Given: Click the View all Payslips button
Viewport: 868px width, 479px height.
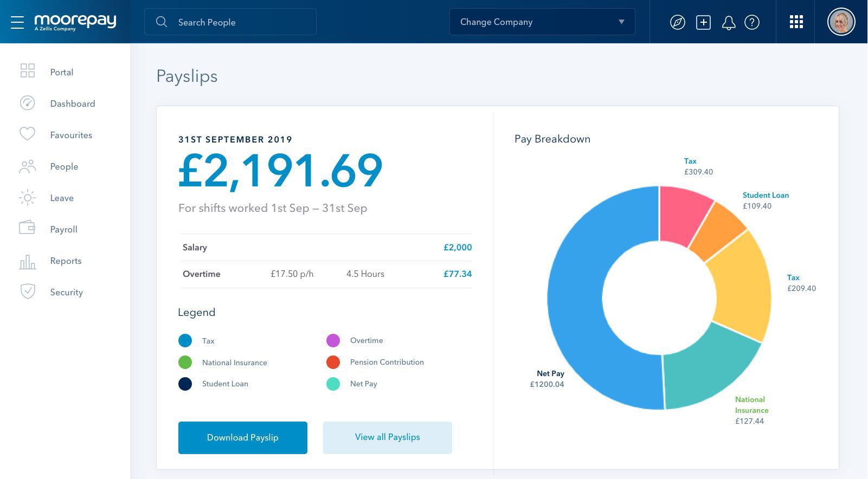Looking at the screenshot, I should click(387, 437).
